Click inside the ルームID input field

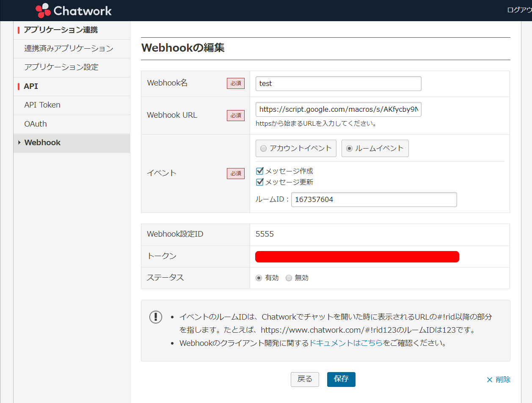(374, 199)
